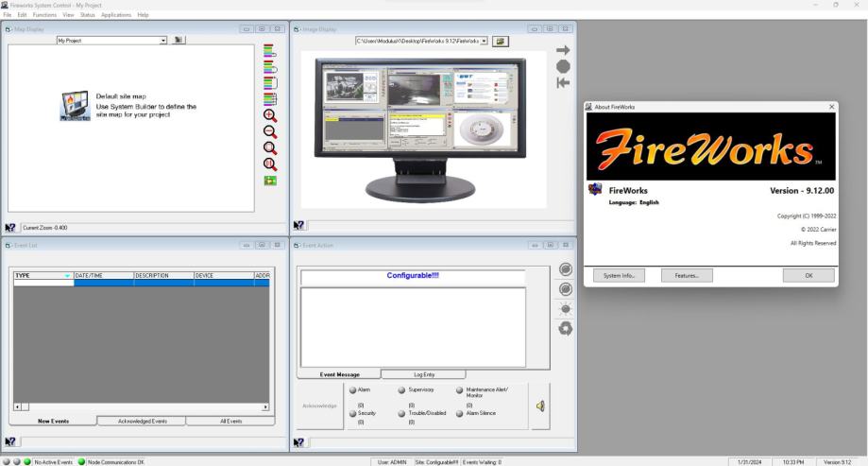Click the 'User: ADMIN' status bar entry
868x466 pixels.
392,462
